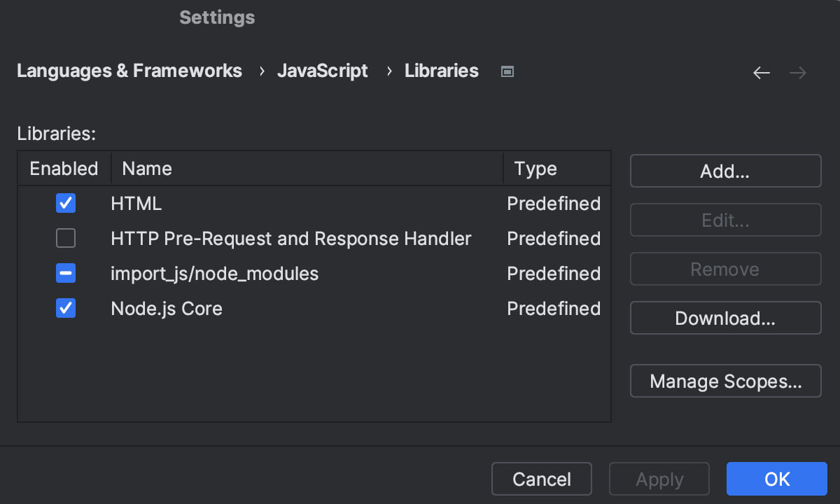Open the Manage Scopes dialog

coord(725,381)
